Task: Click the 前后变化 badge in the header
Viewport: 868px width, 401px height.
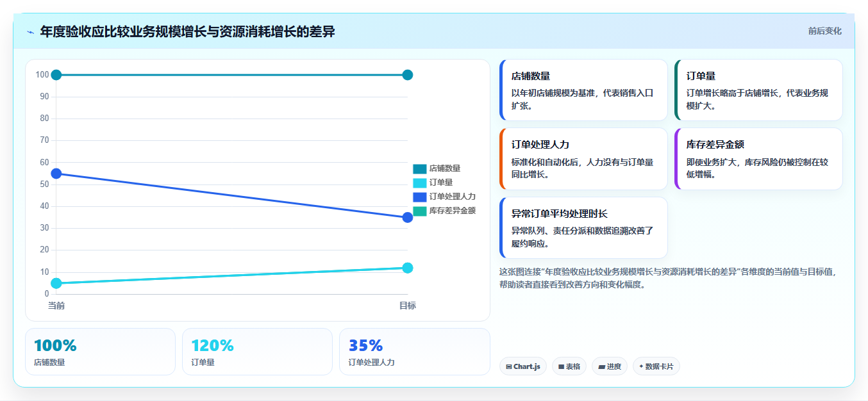Action: pyautogui.click(x=824, y=31)
